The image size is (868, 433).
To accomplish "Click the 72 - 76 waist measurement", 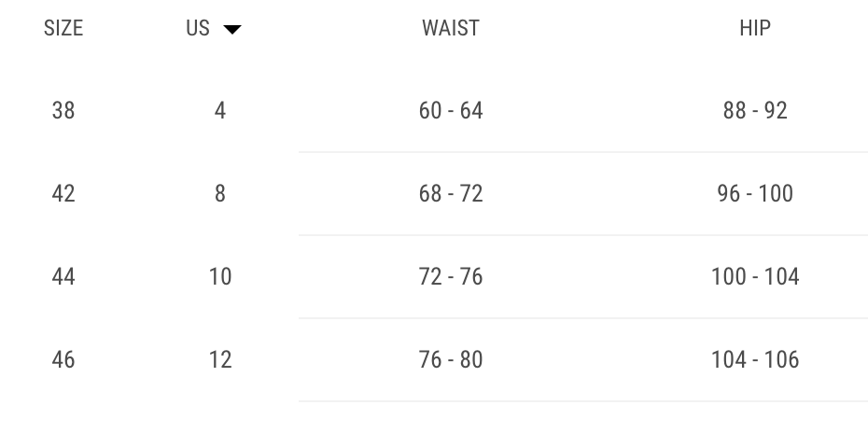I will [451, 276].
